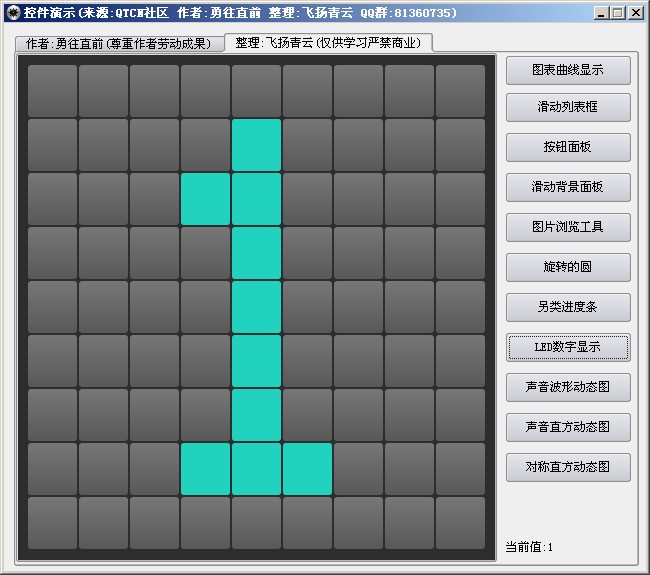The height and width of the screenshot is (575, 650).
Task: Minimize the 控件演示 window
Action: [x=601, y=13]
